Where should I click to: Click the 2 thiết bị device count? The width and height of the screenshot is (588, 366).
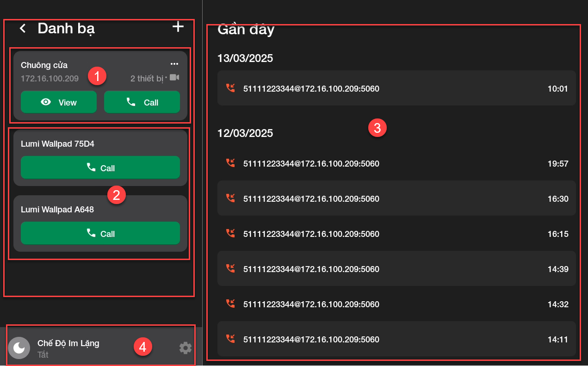point(147,79)
